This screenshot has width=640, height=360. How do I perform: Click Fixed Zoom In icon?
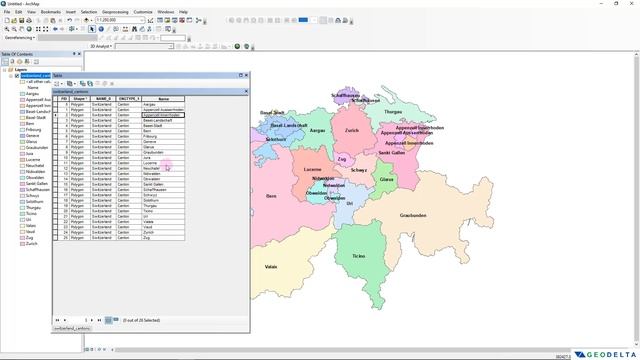(38, 29)
